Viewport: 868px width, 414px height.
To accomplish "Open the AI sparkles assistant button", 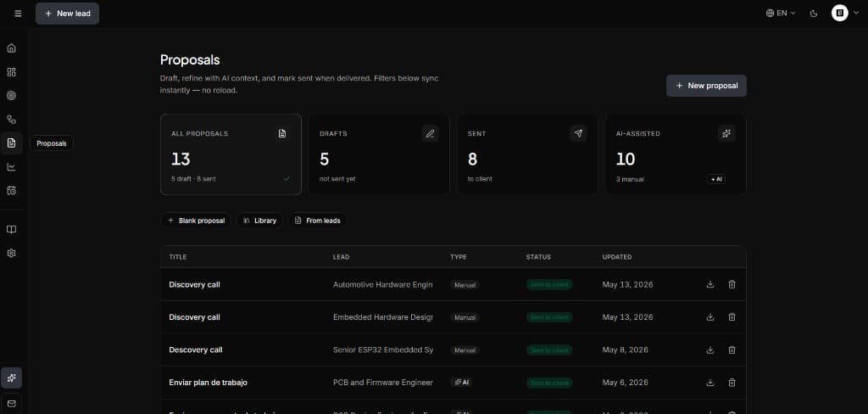I will pos(11,378).
